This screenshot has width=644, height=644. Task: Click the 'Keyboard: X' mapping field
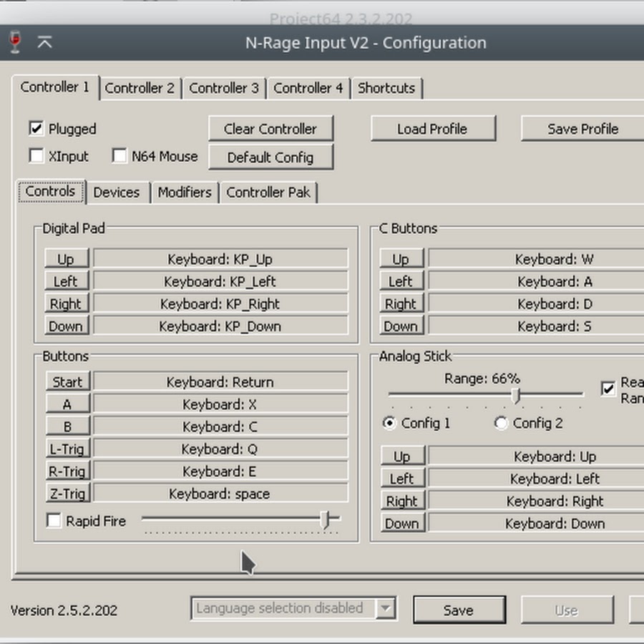[x=220, y=404]
